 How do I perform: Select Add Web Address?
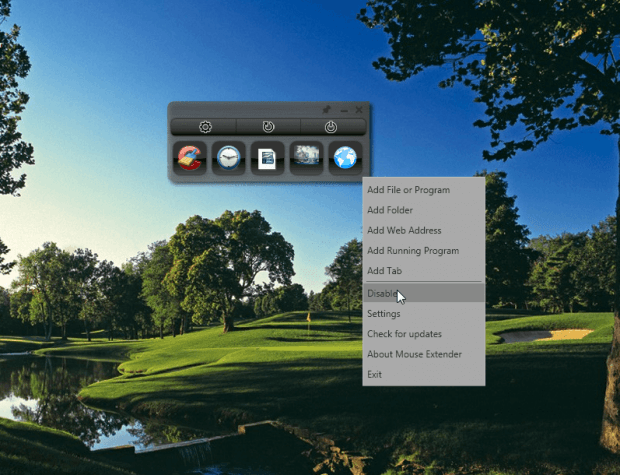pos(423,230)
